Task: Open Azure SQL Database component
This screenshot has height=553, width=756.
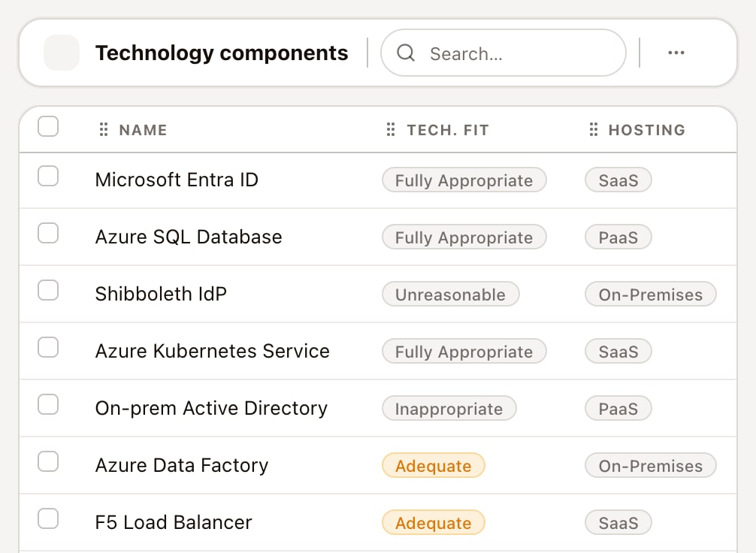Action: click(189, 237)
